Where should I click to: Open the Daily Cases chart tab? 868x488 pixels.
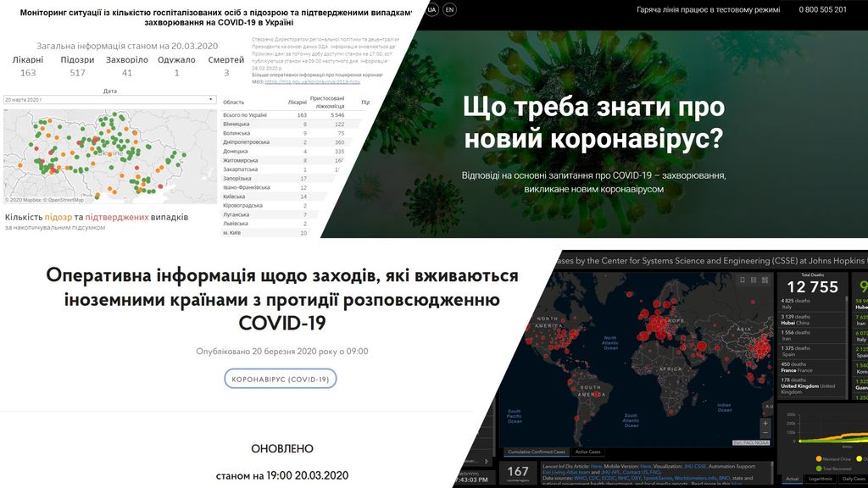(854, 479)
